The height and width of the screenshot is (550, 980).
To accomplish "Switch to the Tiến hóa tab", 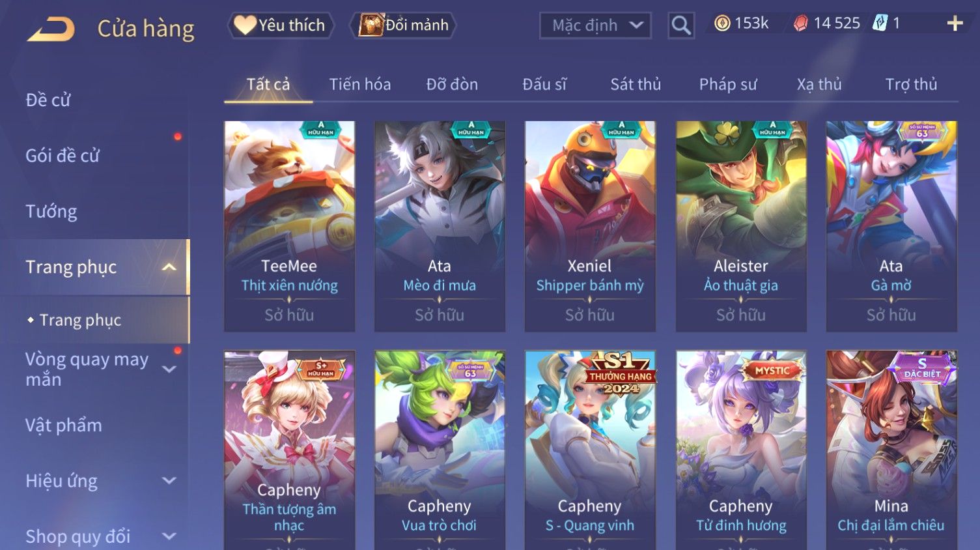I will pyautogui.click(x=360, y=85).
